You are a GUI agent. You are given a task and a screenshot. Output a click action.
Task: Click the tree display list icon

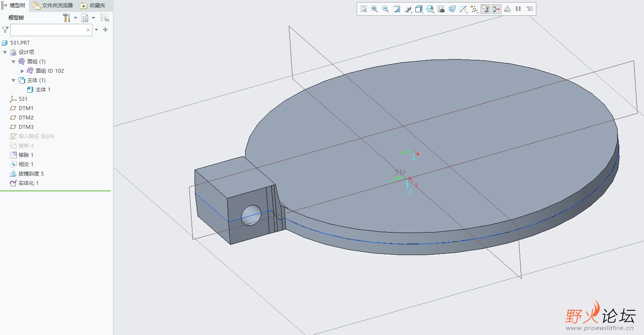pos(85,18)
